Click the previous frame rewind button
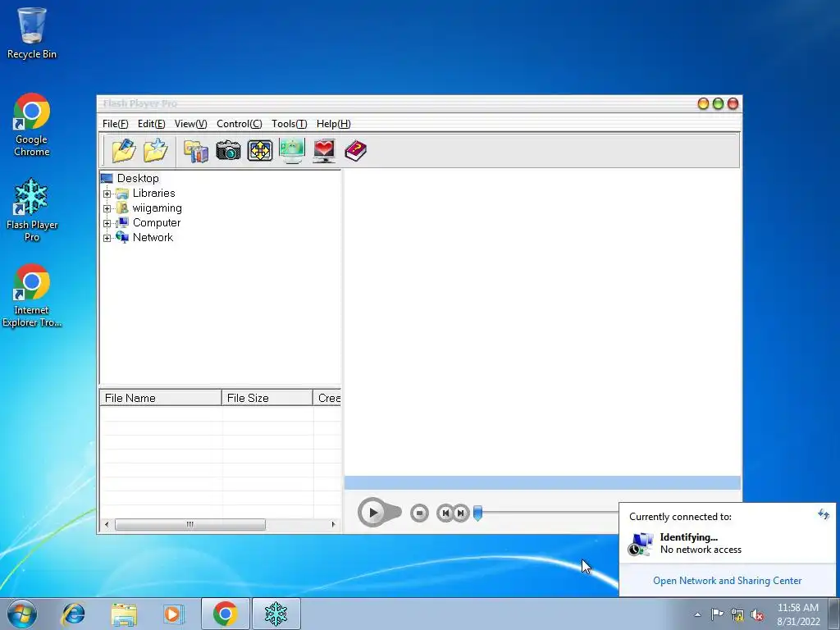This screenshot has height=630, width=840. tap(445, 514)
